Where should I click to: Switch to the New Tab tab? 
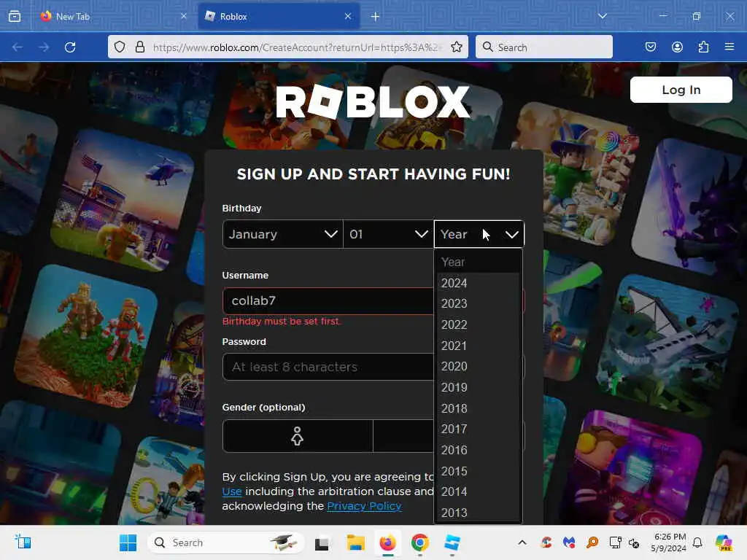click(113, 16)
